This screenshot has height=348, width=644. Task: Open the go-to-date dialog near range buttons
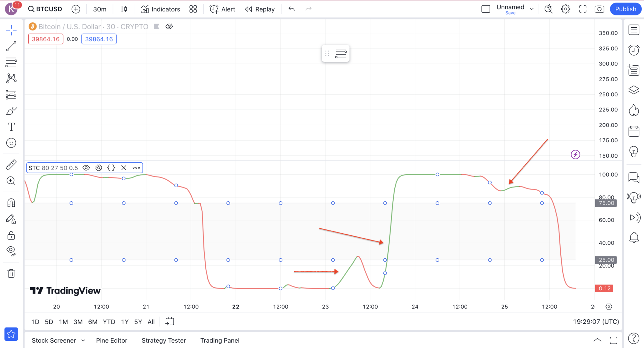169,321
